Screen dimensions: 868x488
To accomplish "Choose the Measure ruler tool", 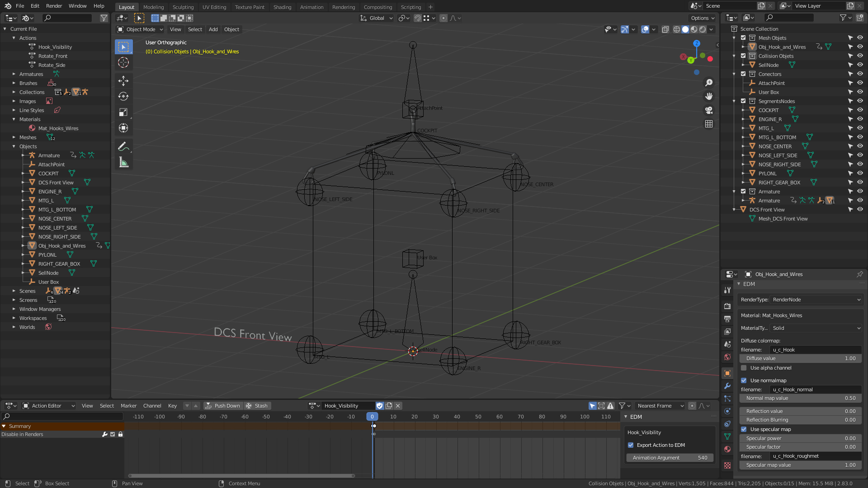I will [x=123, y=162].
